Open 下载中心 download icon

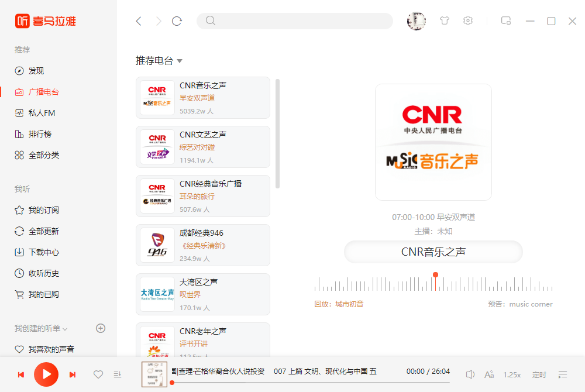(19, 252)
